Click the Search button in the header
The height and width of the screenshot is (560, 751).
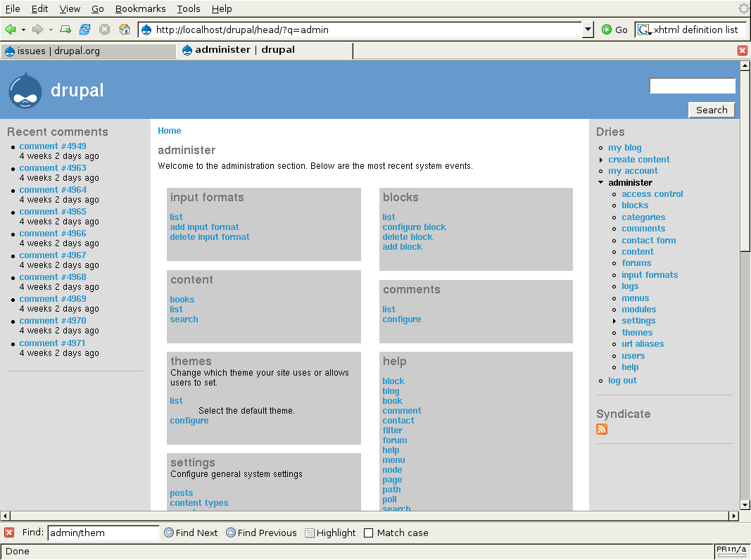tap(711, 109)
